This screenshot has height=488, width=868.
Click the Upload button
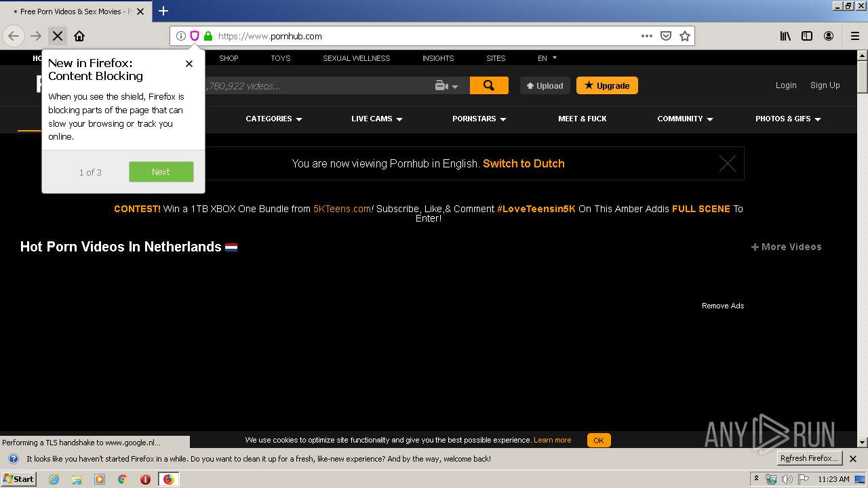[x=545, y=85]
